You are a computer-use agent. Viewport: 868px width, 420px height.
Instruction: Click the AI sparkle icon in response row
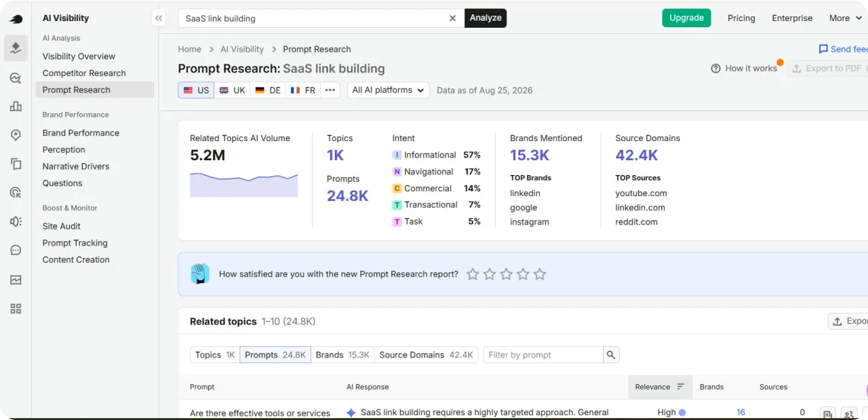(351, 413)
